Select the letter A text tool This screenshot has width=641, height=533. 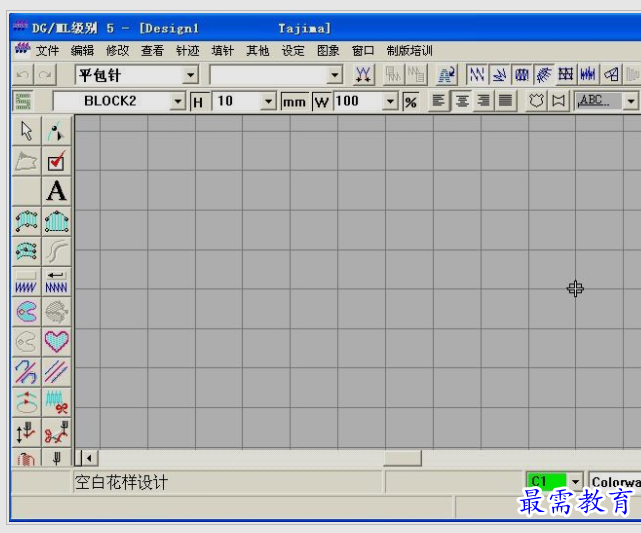[x=56, y=191]
